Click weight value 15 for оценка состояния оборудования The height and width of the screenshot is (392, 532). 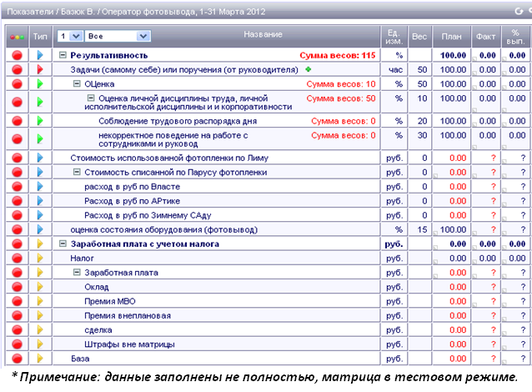(x=422, y=229)
